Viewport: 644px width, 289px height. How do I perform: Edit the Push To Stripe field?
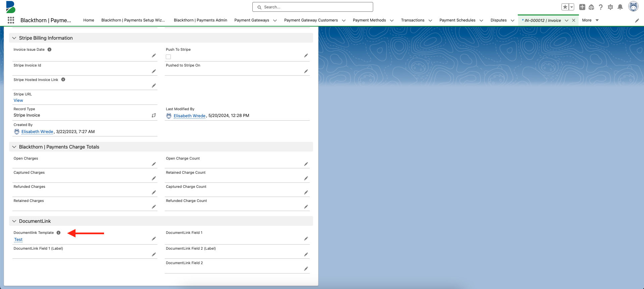(x=306, y=55)
